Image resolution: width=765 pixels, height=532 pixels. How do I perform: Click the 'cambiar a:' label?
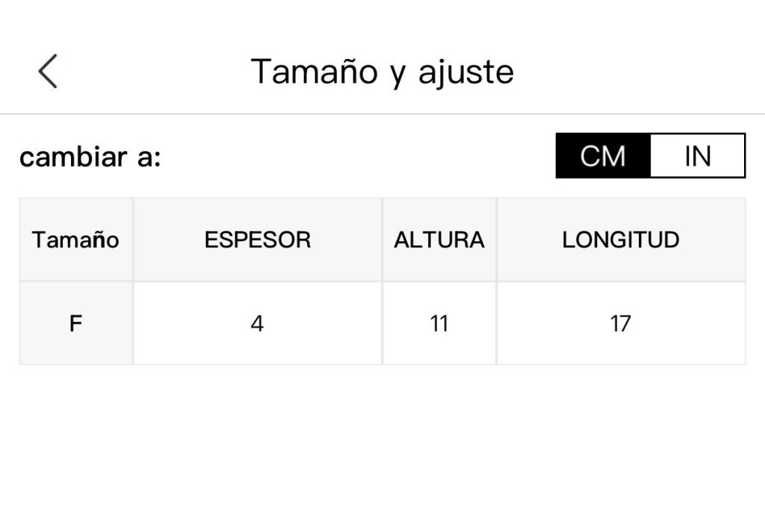point(90,158)
